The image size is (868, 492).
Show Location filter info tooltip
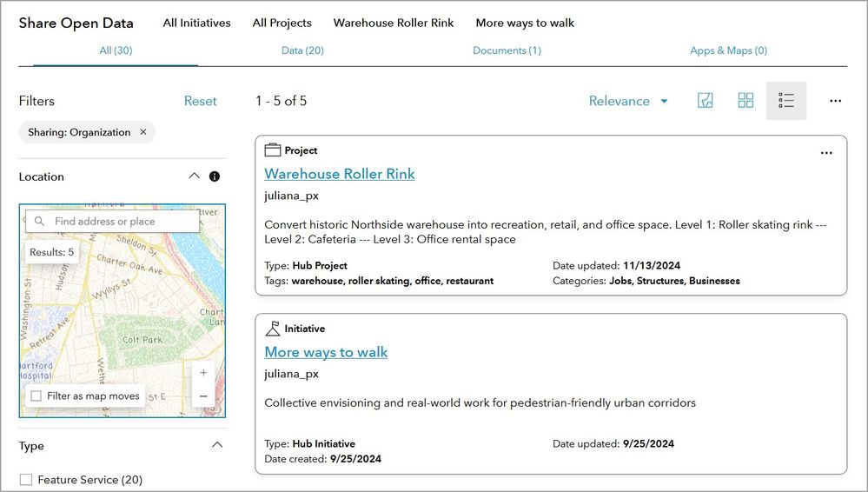[215, 176]
